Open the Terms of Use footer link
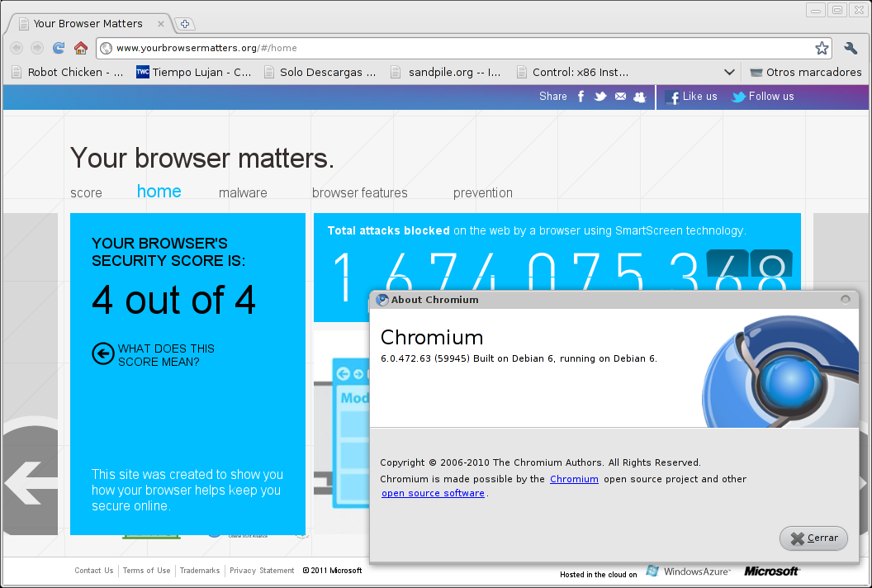 (147, 571)
